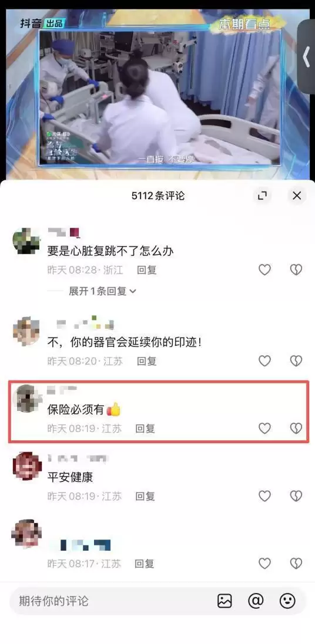The image size is (315, 644).
Task: Tap the @ mention icon
Action: click(256, 601)
